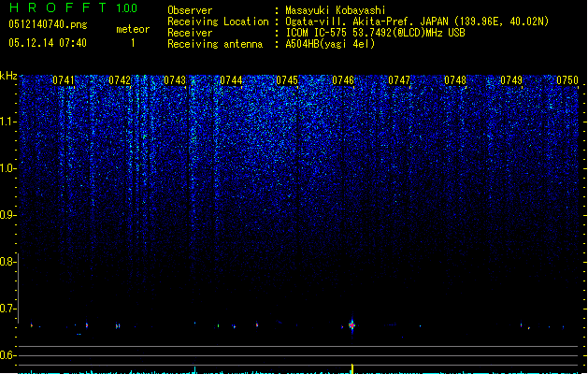Select the filename 0512140740.png

pos(48,24)
